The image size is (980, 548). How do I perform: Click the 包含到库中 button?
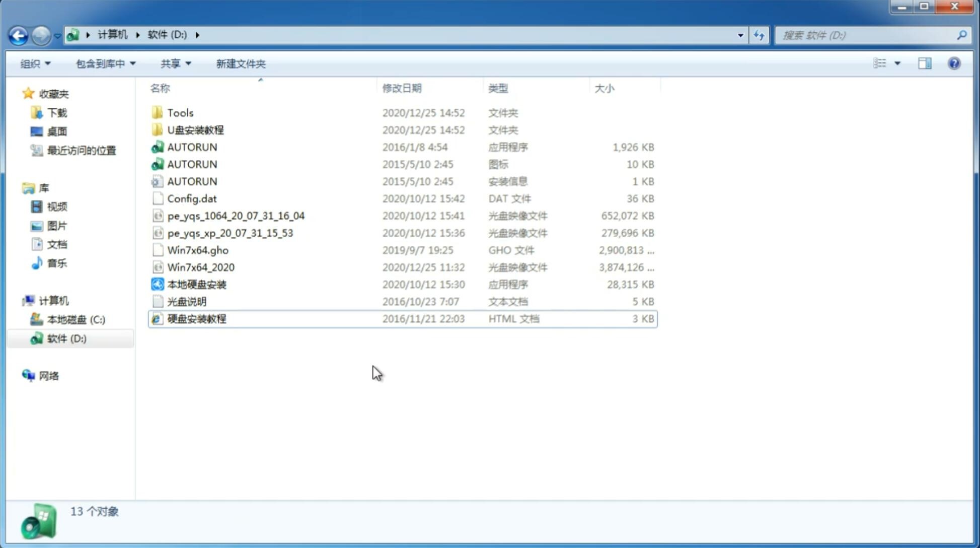click(x=104, y=62)
